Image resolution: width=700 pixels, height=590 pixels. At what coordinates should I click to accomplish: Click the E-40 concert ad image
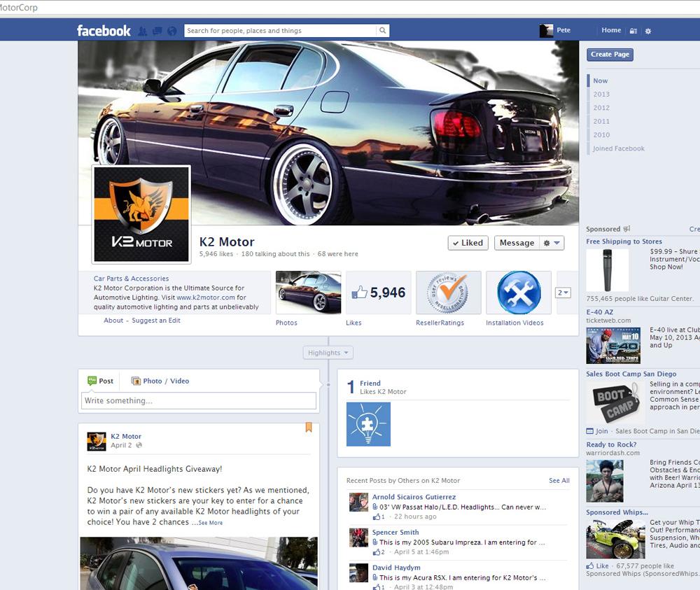tap(613, 346)
